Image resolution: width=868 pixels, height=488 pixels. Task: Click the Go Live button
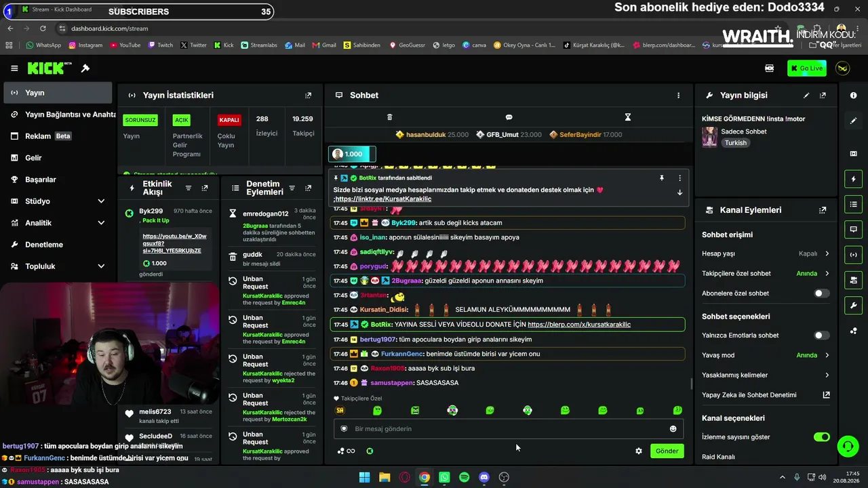point(807,68)
